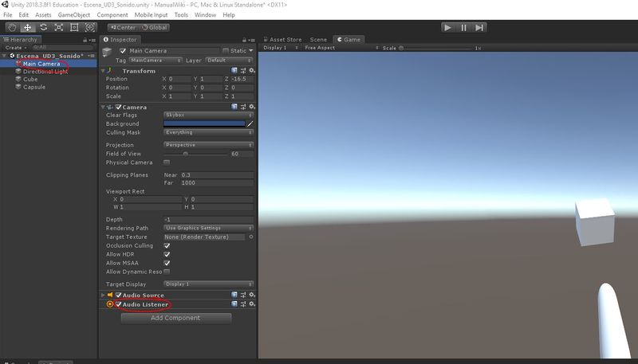The image size is (638, 364).
Task: Select the Hand tool in toolbar
Action: click(12, 27)
